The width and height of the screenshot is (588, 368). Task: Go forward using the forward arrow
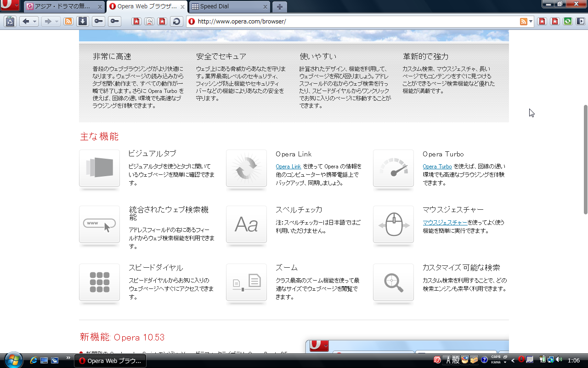(47, 21)
